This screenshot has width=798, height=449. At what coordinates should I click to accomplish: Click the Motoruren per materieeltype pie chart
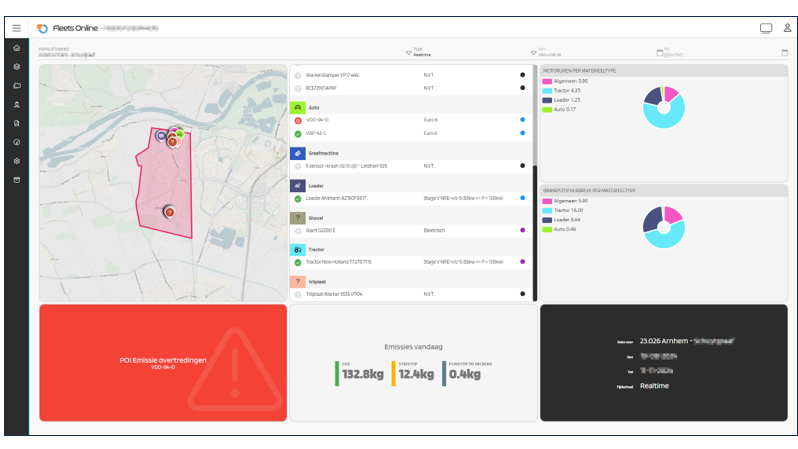coord(664,107)
